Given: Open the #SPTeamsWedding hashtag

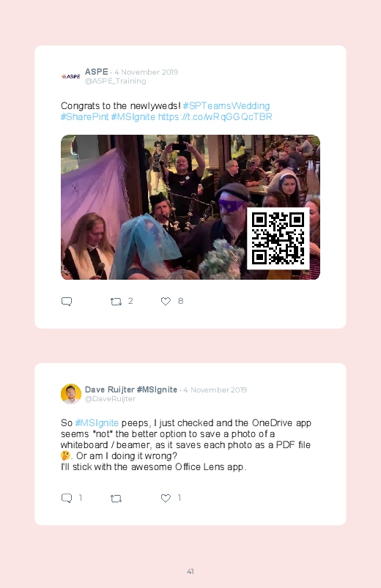Looking at the screenshot, I should (x=226, y=105).
